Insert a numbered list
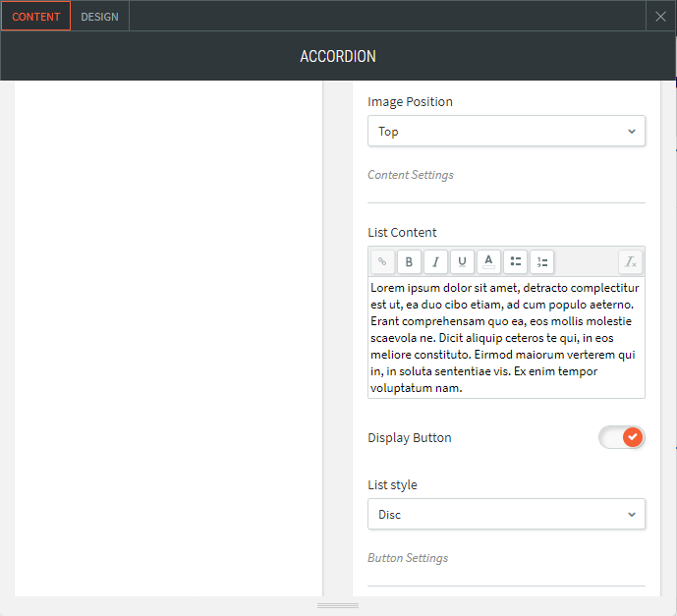 coord(541,261)
